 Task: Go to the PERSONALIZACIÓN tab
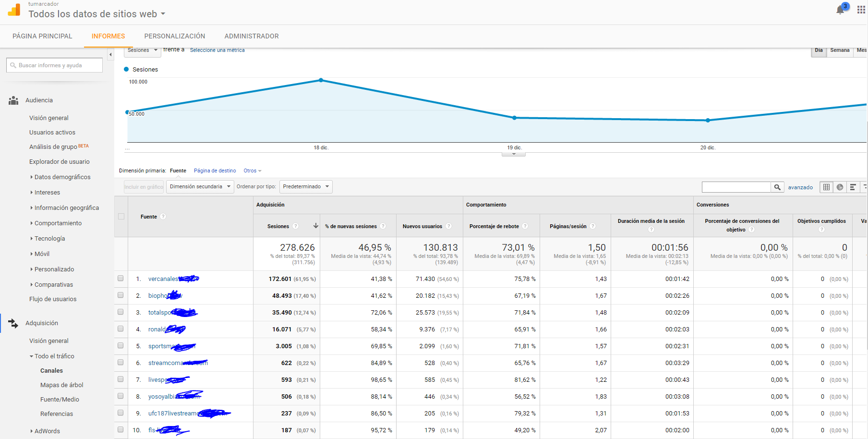pyautogui.click(x=174, y=36)
